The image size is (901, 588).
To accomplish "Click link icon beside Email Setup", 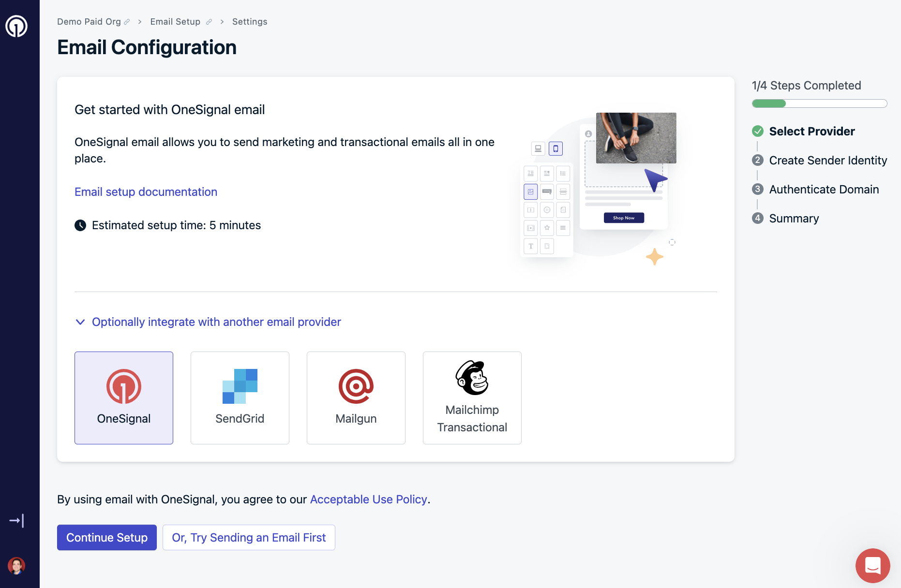I will pyautogui.click(x=209, y=22).
